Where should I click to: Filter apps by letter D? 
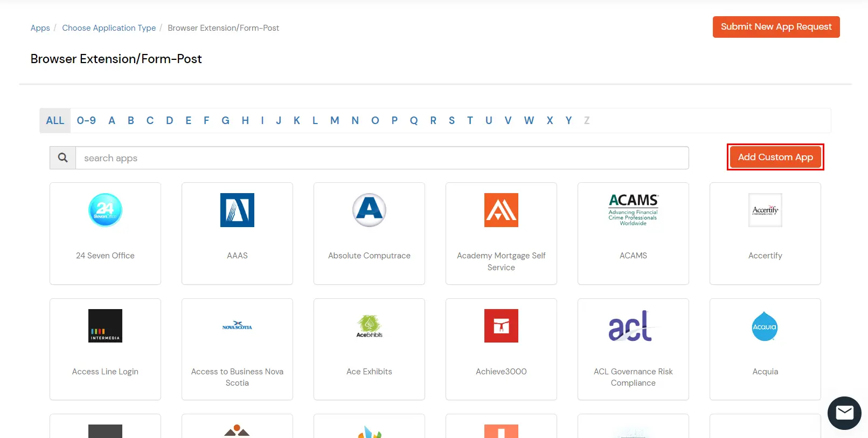pos(170,120)
